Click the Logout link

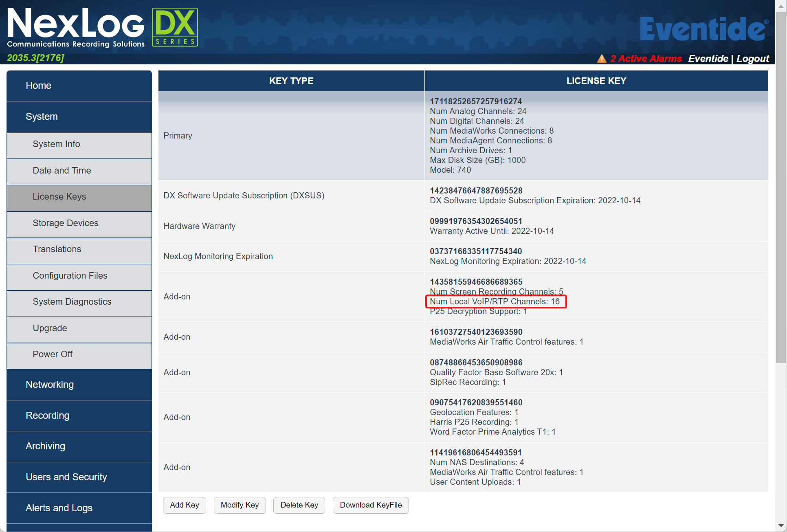click(x=752, y=58)
